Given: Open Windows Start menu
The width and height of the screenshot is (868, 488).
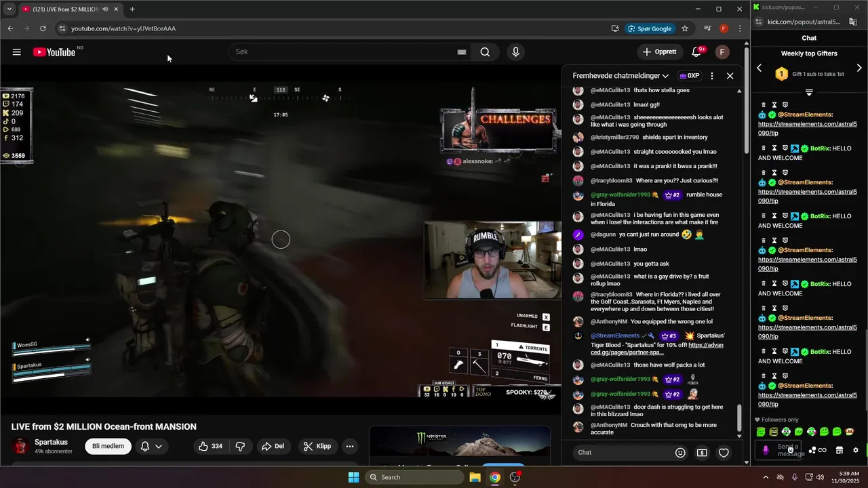Looking at the screenshot, I should click(353, 477).
